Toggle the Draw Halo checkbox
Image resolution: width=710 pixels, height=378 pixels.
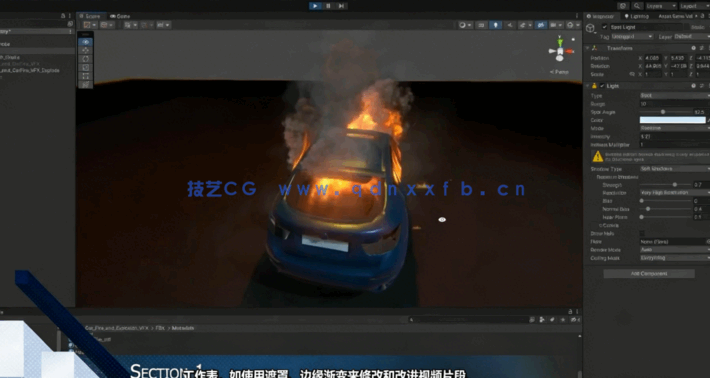(642, 234)
